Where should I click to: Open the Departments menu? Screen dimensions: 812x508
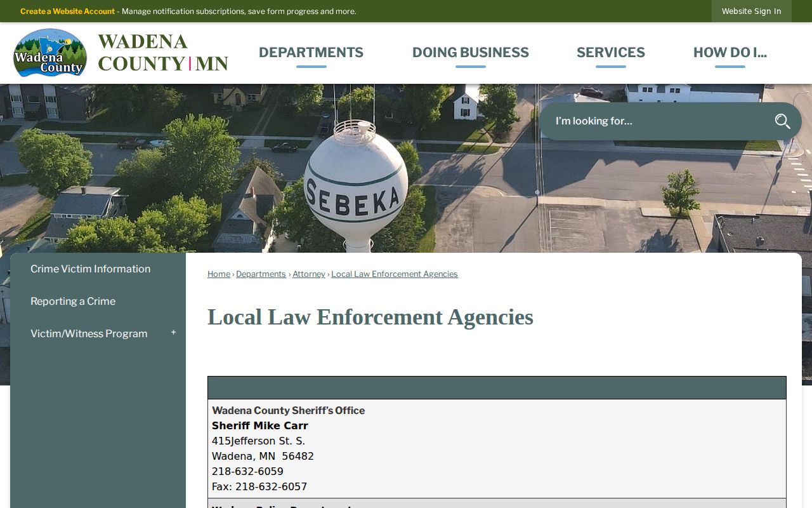pos(311,53)
